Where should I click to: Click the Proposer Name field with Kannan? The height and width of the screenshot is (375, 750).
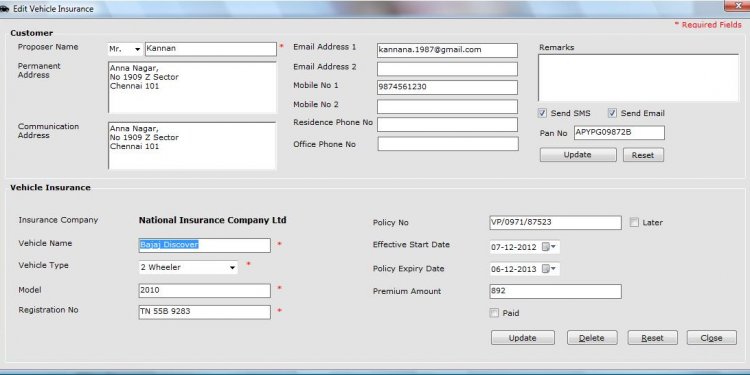point(211,49)
